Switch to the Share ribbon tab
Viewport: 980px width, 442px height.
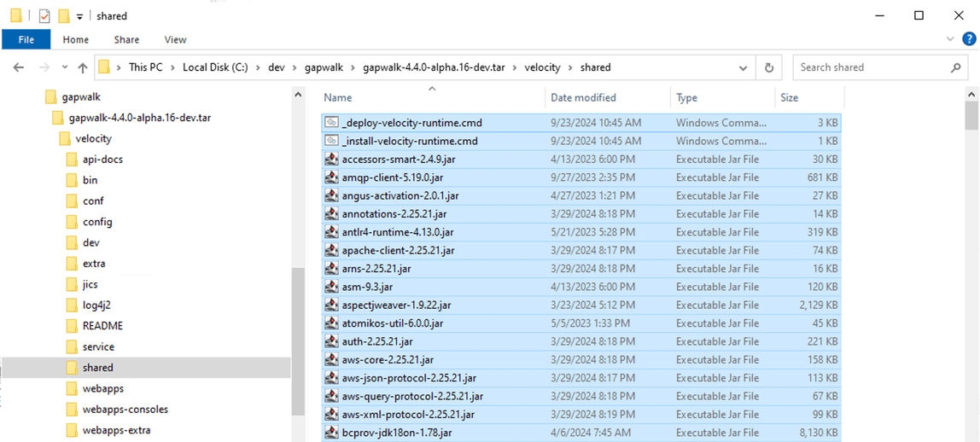coord(126,39)
